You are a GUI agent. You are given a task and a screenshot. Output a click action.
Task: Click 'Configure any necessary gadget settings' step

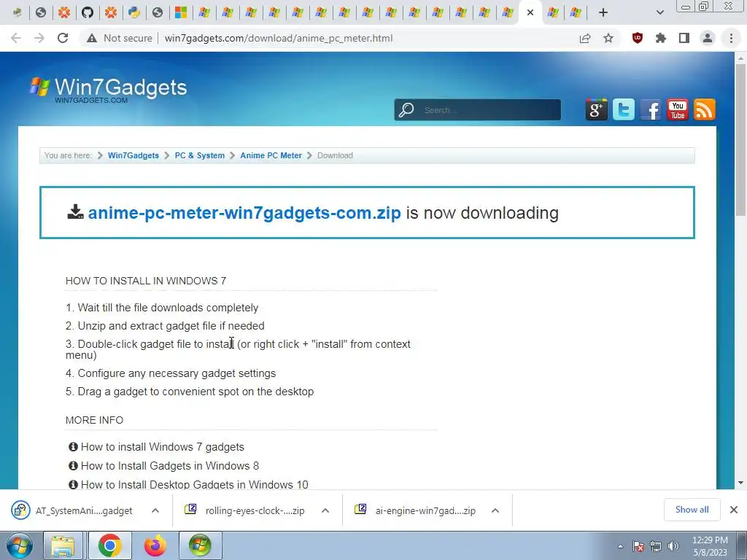(171, 374)
